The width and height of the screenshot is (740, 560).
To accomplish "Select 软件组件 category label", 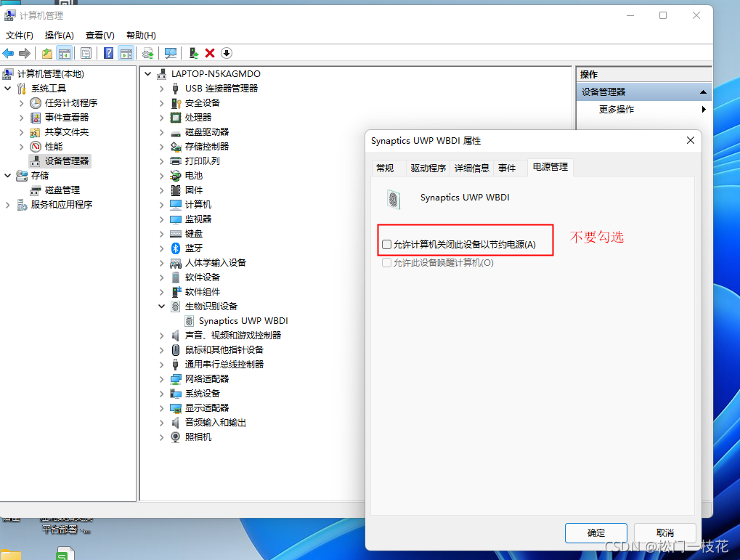I will [203, 292].
